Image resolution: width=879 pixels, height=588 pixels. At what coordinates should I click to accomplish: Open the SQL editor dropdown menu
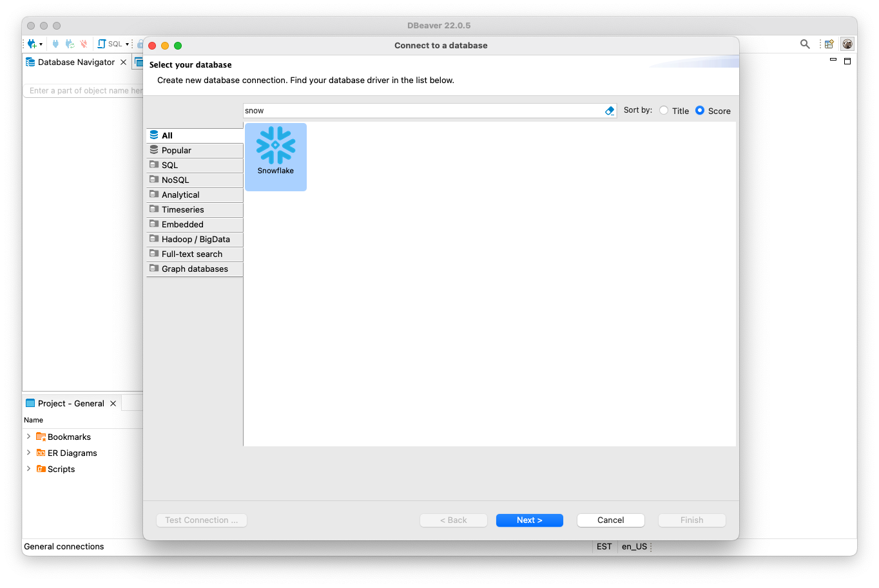tap(126, 44)
